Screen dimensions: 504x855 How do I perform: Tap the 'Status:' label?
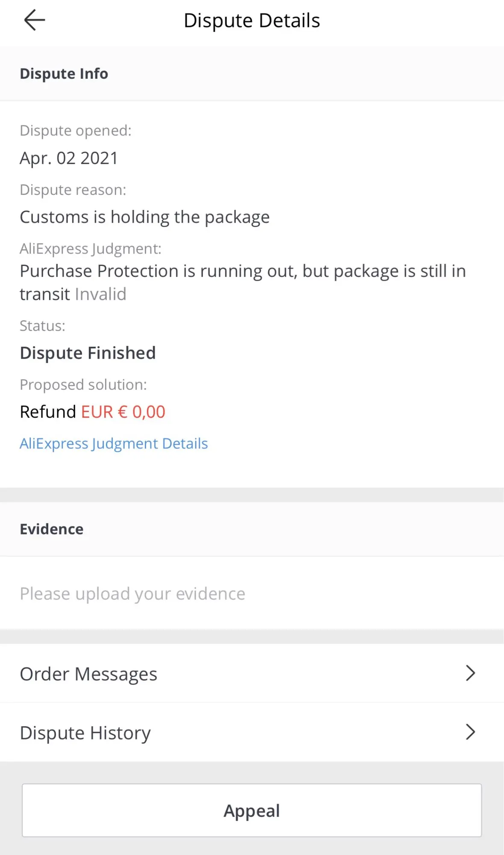pos(43,326)
